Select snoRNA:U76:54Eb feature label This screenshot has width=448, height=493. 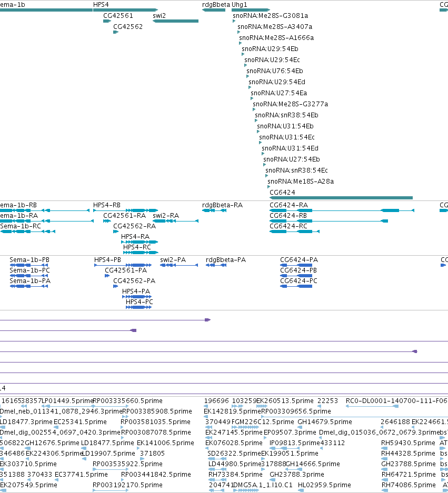275,71
